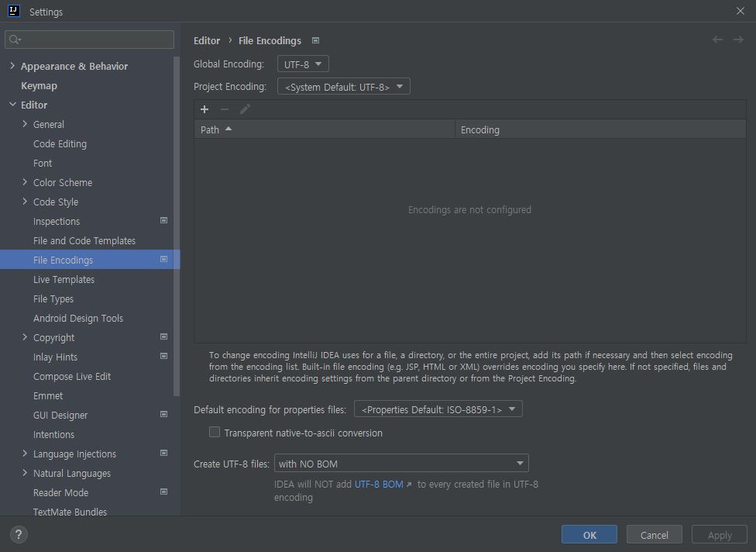
Task: Open Code Editing settings
Action: click(x=60, y=143)
